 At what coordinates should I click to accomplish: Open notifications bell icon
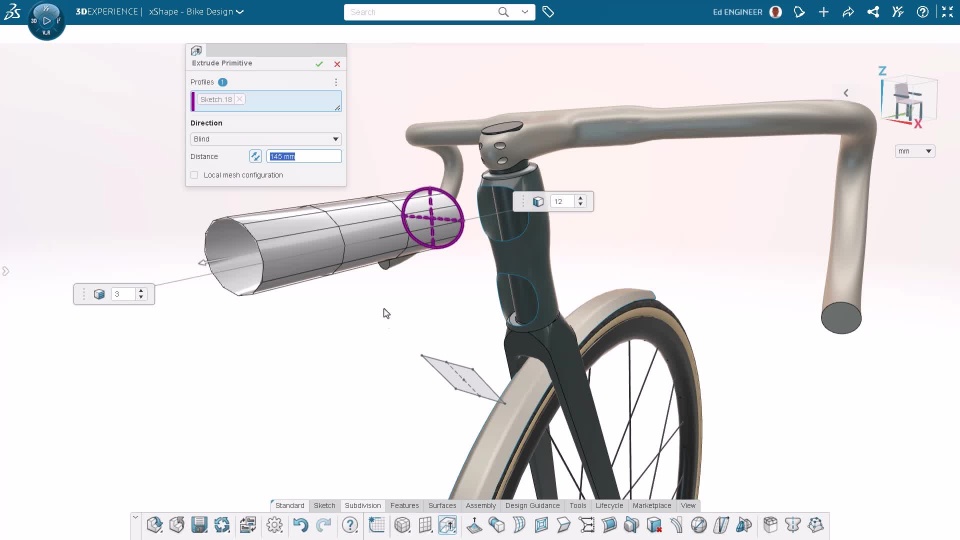(x=799, y=12)
